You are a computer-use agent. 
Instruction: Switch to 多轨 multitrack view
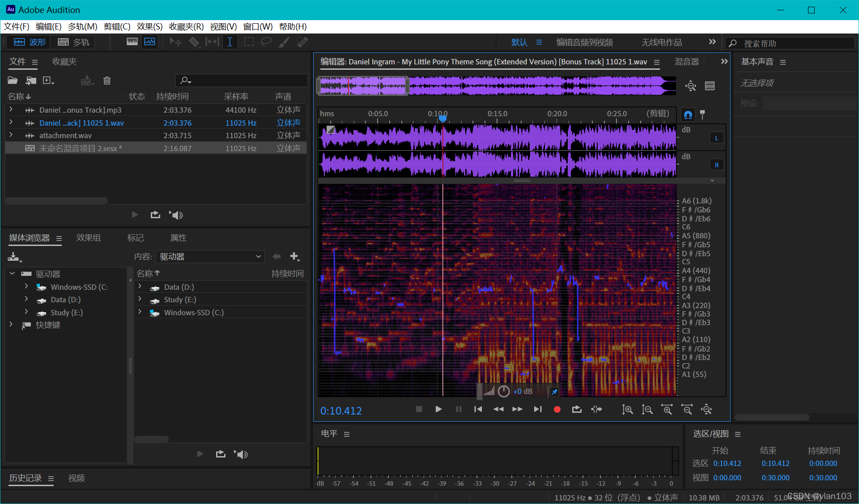pyautogui.click(x=74, y=42)
